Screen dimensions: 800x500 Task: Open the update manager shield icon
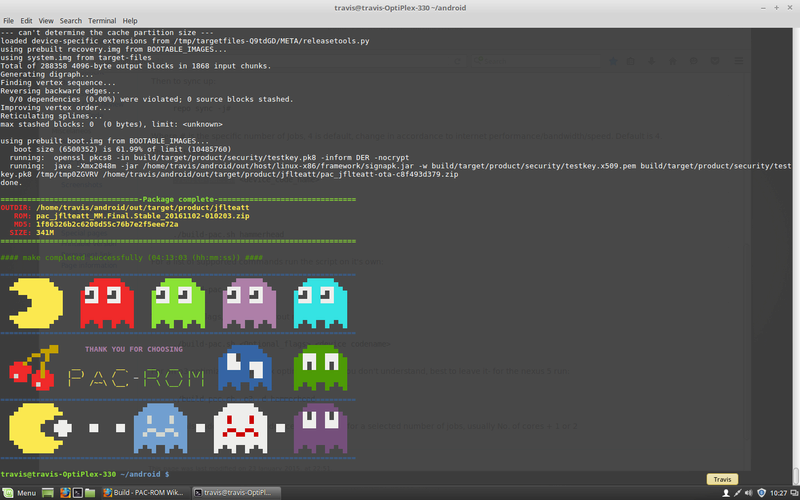[761, 493]
